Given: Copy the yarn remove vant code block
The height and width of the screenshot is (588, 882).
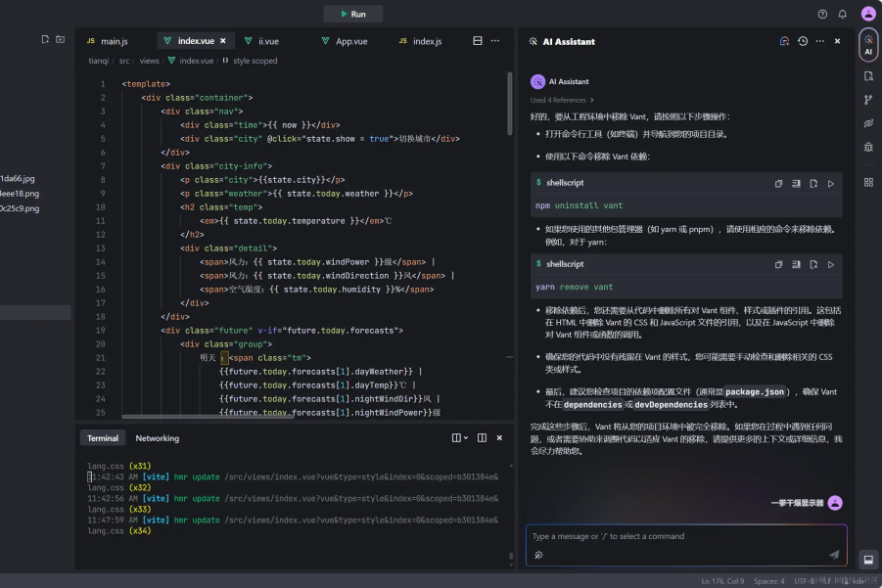Looking at the screenshot, I should click(779, 264).
